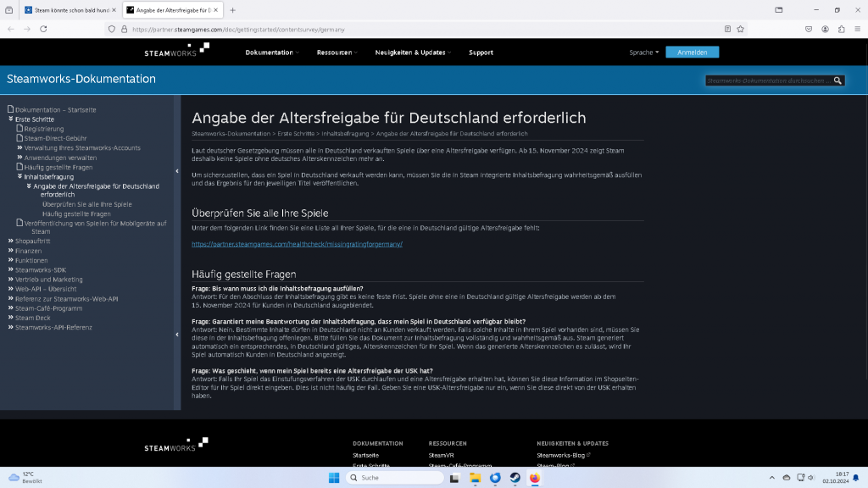The image size is (868, 488).
Task: Collapse the sidebar using the upper arrow handle
Action: click(177, 171)
